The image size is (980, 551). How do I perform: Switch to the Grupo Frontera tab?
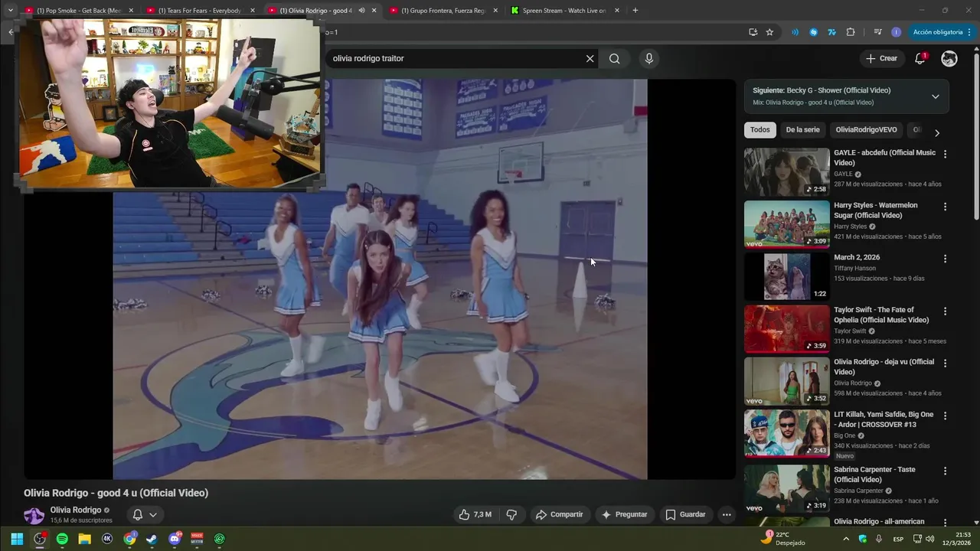[x=443, y=11]
